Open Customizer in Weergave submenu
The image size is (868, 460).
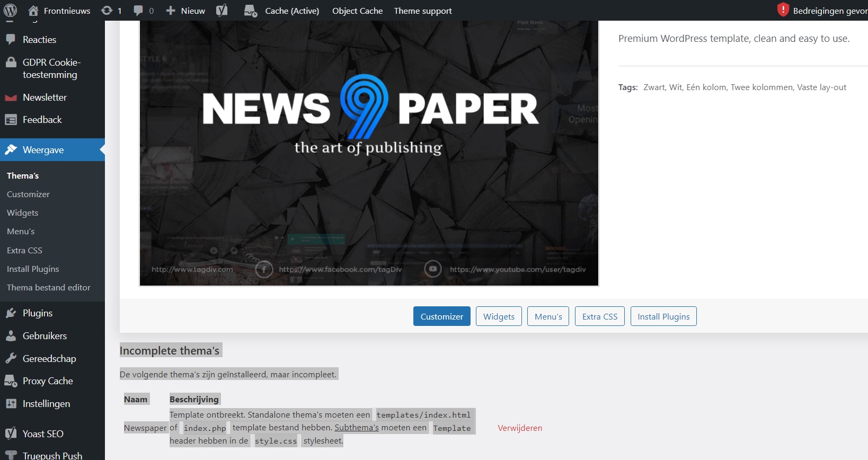(28, 194)
